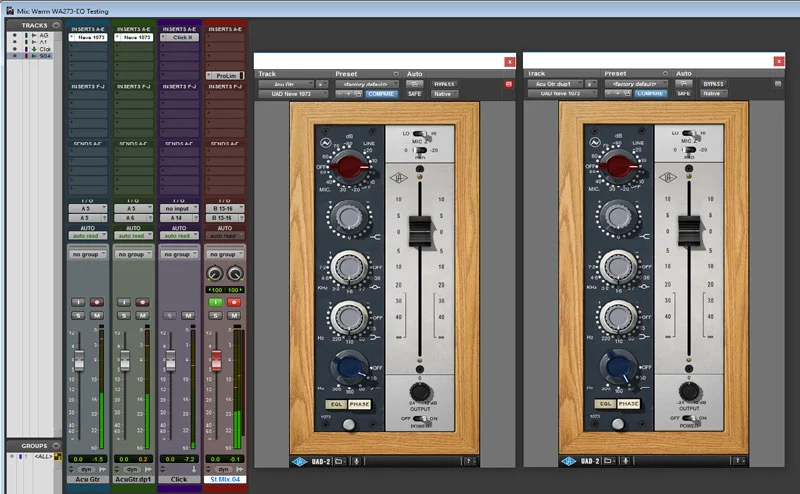The height and width of the screenshot is (494, 800).
Task: Click the Acu Gtr volume fader
Action: 79,360
